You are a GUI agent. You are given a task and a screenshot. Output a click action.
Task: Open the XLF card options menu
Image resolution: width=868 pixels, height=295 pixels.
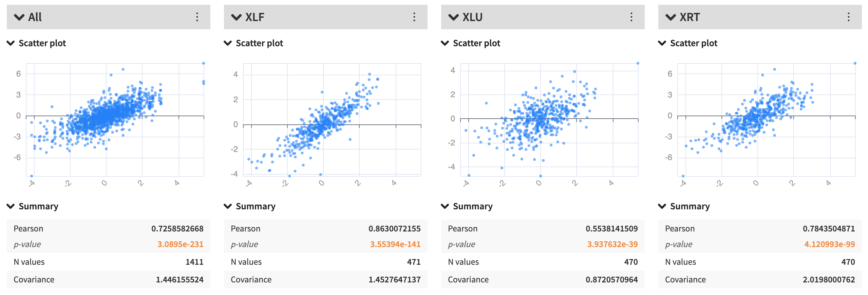(x=414, y=17)
